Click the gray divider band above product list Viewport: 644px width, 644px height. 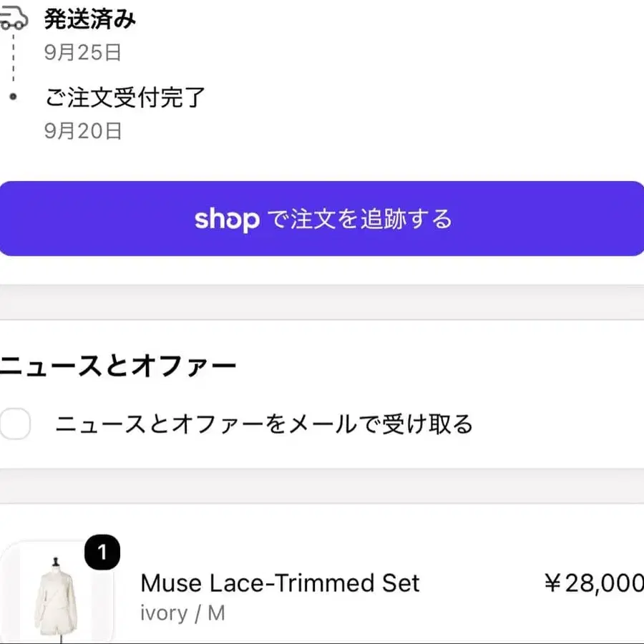[x=322, y=486]
